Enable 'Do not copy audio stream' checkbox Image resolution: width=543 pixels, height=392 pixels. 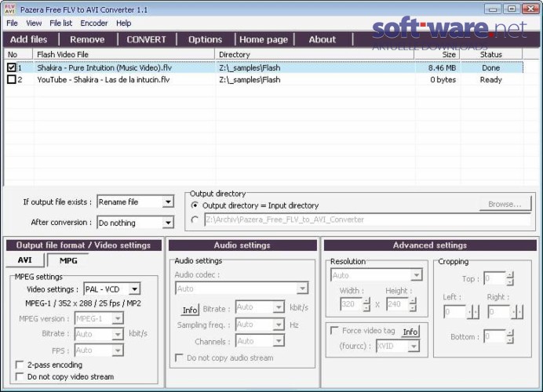179,358
